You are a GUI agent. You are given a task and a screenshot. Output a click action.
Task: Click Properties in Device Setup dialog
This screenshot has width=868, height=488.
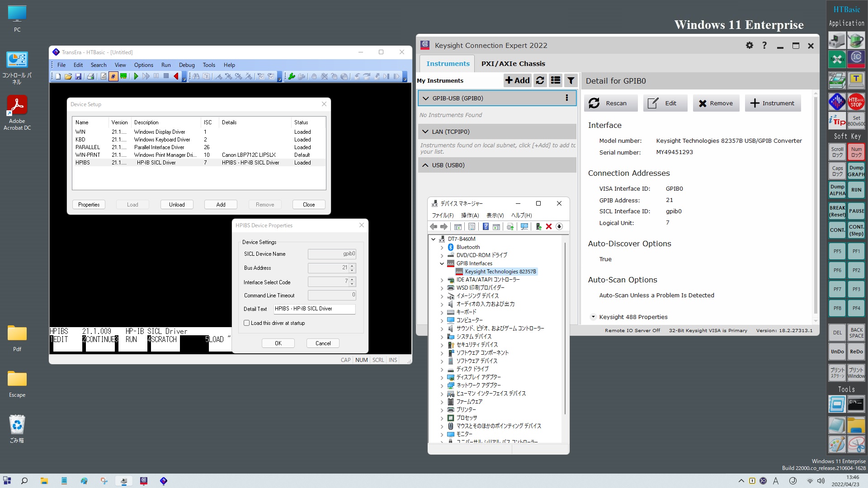[x=89, y=205]
